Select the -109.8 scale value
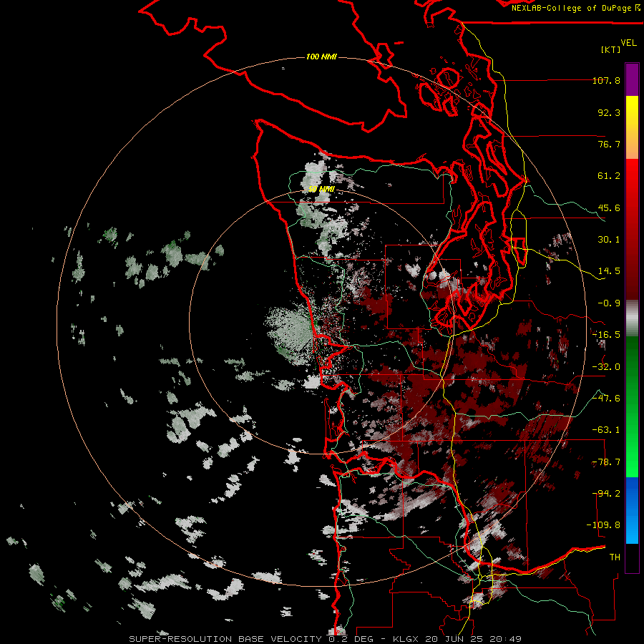 coord(604,525)
